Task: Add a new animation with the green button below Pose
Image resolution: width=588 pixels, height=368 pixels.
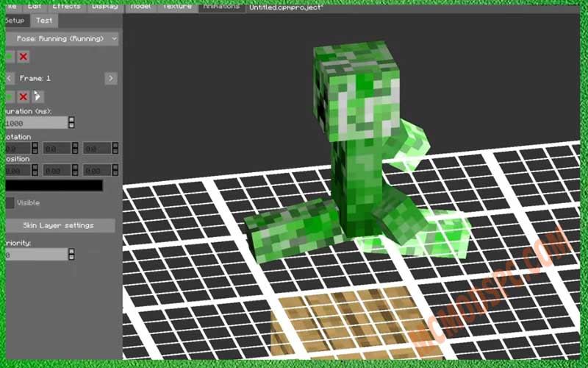Action: tap(10, 57)
